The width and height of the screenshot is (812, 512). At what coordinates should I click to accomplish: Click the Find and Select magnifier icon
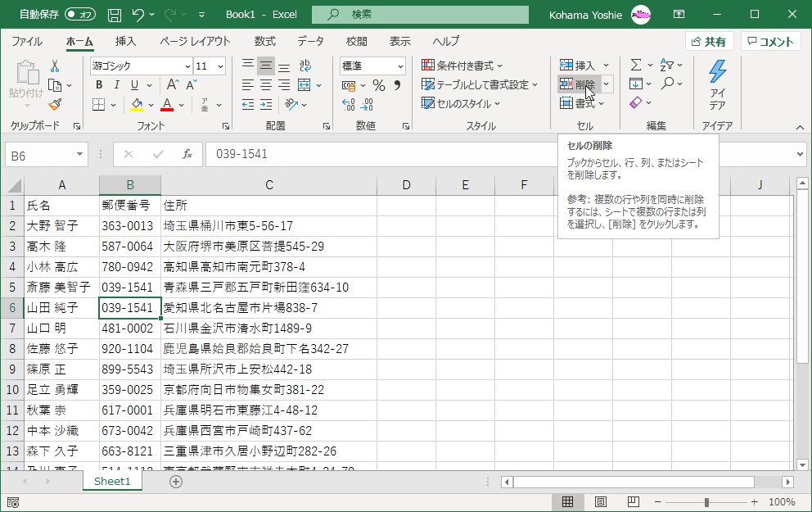tap(667, 84)
